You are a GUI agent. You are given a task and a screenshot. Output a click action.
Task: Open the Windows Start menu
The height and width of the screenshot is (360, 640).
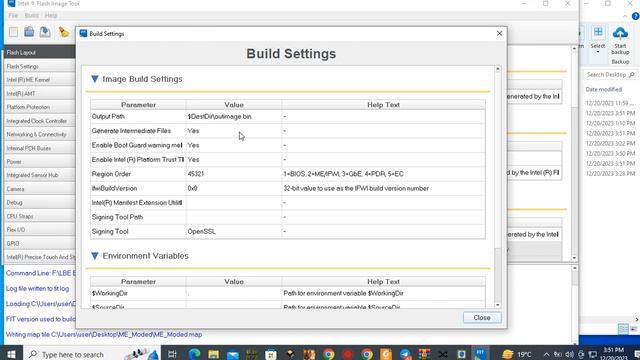(11, 354)
